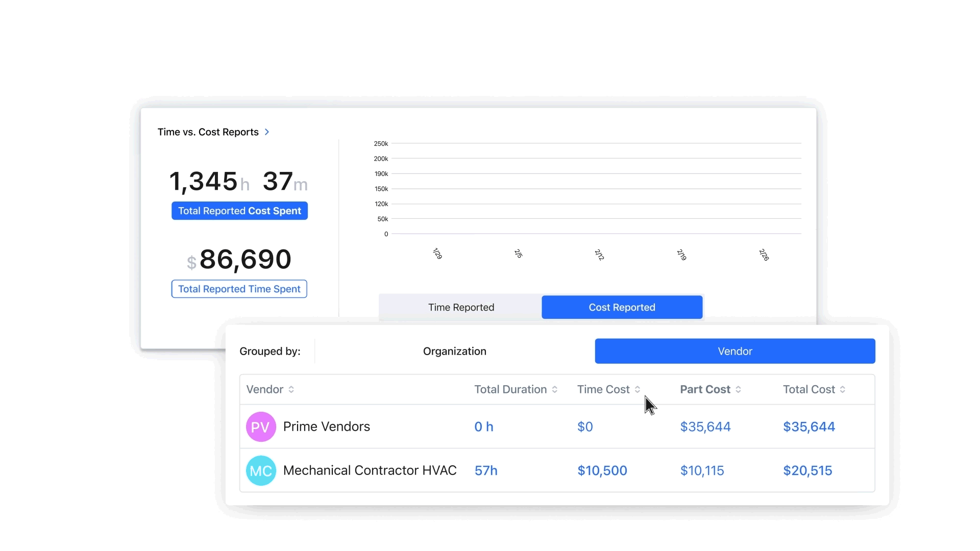
Task: Select the Cost Reported toggle
Action: pos(621,307)
